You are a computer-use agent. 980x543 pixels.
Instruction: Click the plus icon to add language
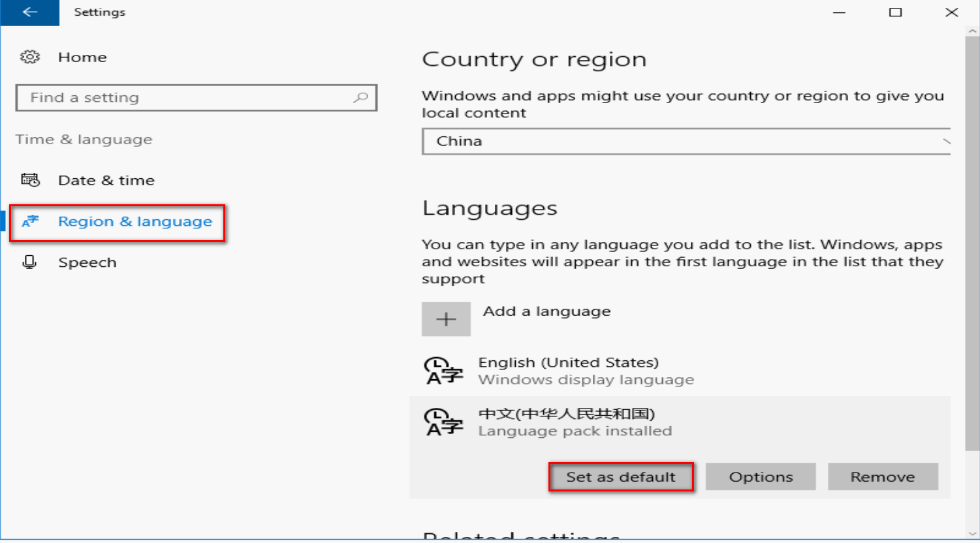(446, 319)
